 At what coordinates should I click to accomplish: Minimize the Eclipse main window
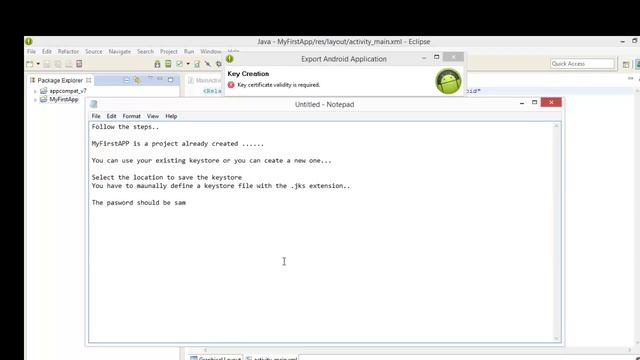pyautogui.click(x=622, y=42)
